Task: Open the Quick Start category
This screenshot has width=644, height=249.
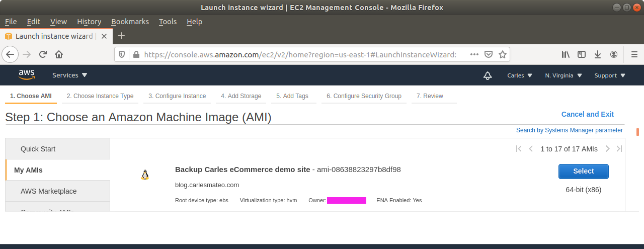Action: click(x=57, y=149)
